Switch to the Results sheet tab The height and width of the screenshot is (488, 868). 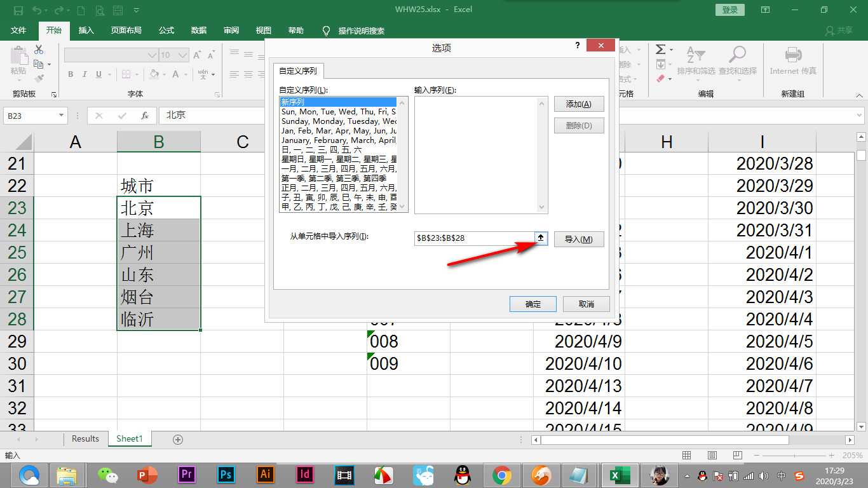coord(85,438)
